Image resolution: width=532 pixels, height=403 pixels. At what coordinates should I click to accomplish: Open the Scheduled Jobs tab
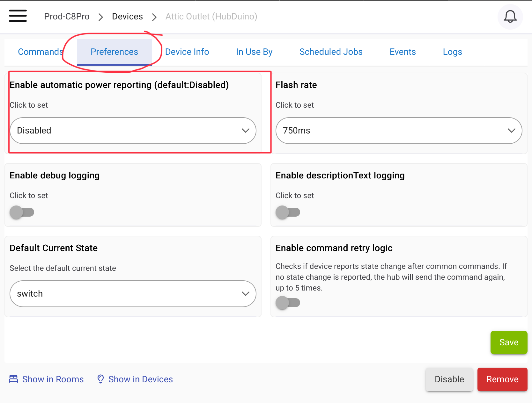331,52
